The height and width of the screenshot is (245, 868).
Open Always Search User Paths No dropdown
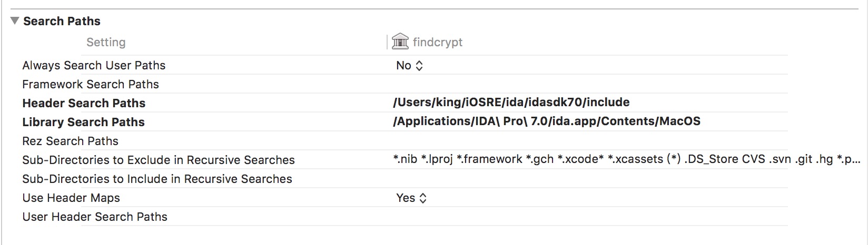(x=409, y=65)
